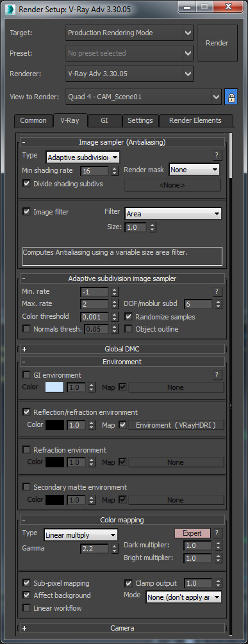Toggle the View to Render lock icon

231,97
